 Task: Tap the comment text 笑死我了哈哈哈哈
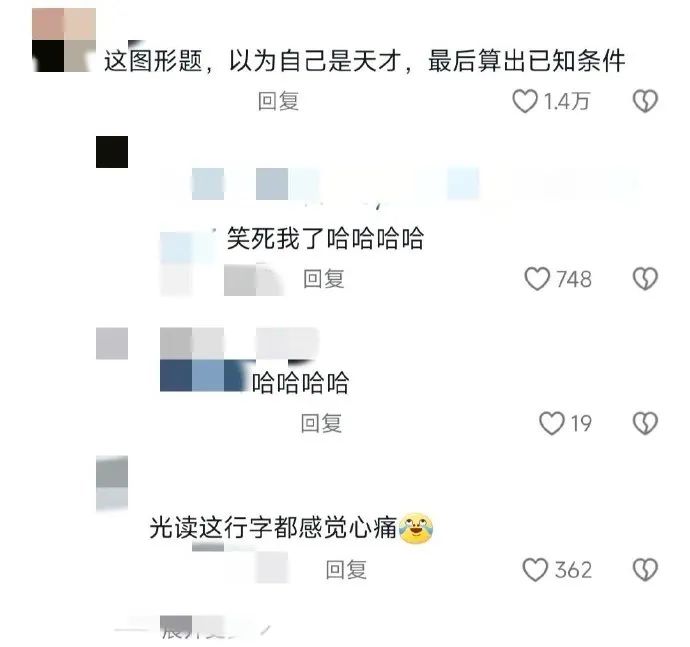(x=325, y=239)
